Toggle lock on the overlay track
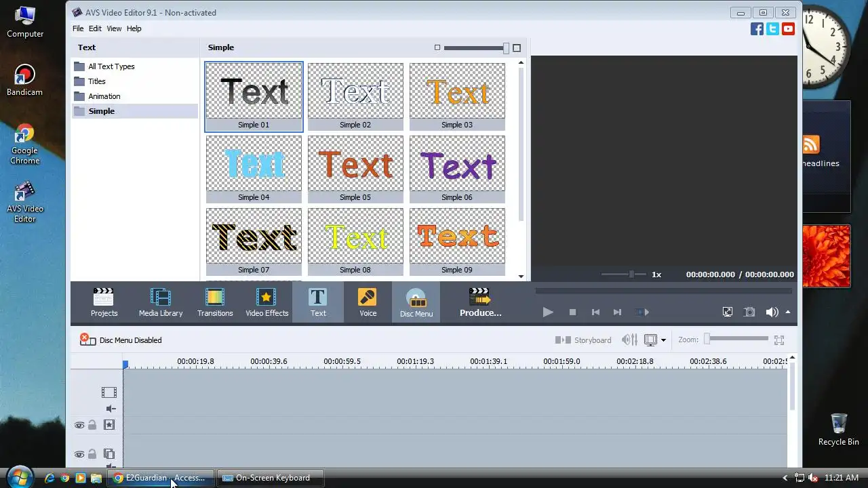The height and width of the screenshot is (488, 868). point(92,454)
